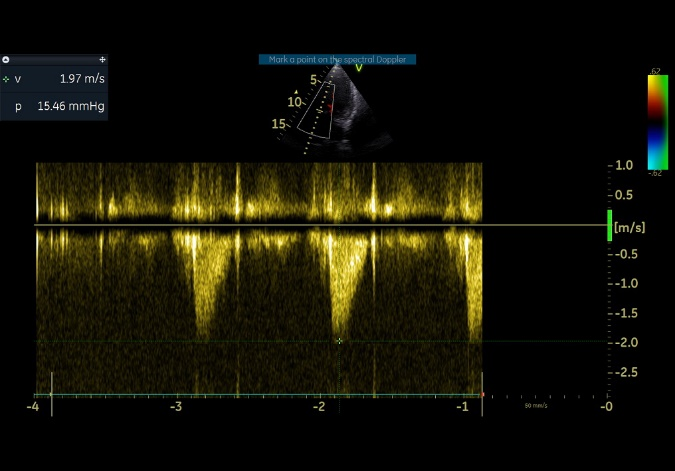This screenshot has height=471, width=675.
Task: Click the 50 mm/s sweep speed label
Action: click(x=537, y=406)
